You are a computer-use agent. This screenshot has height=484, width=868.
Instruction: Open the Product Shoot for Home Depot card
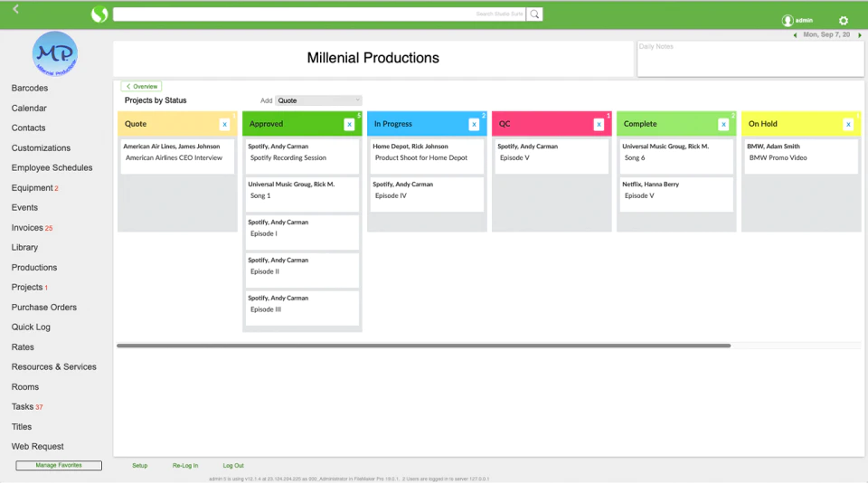pos(427,157)
